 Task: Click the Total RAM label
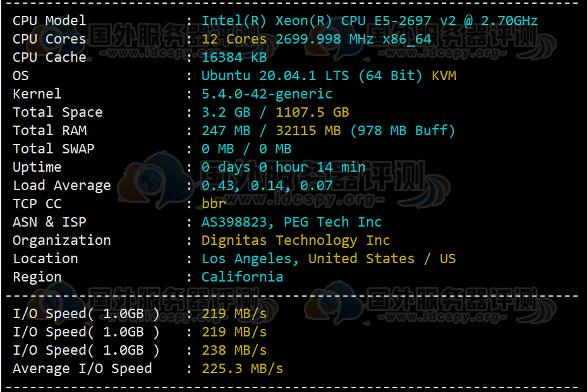pos(50,131)
